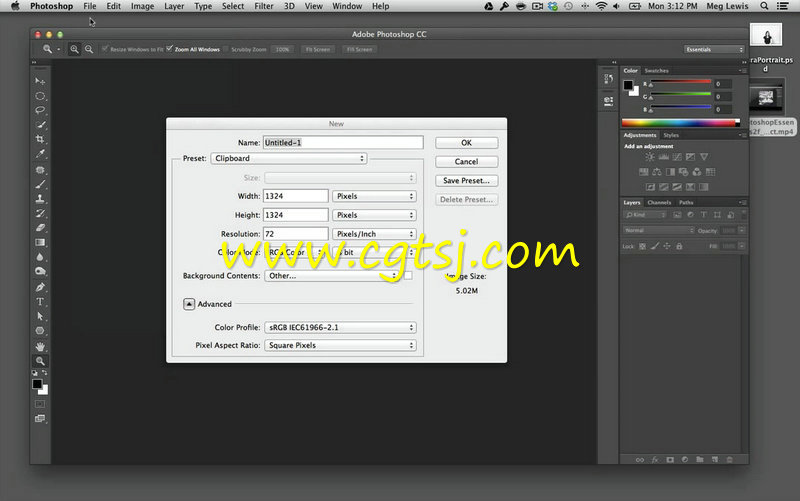This screenshot has height=501, width=800.
Task: Select the Eyedropper tool
Action: click(x=40, y=154)
